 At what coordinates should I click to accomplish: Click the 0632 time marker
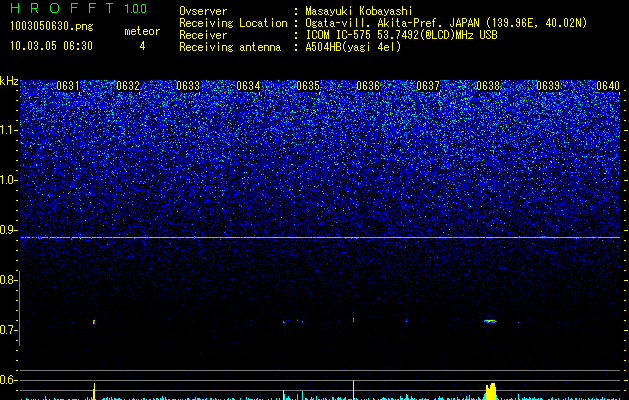128,86
